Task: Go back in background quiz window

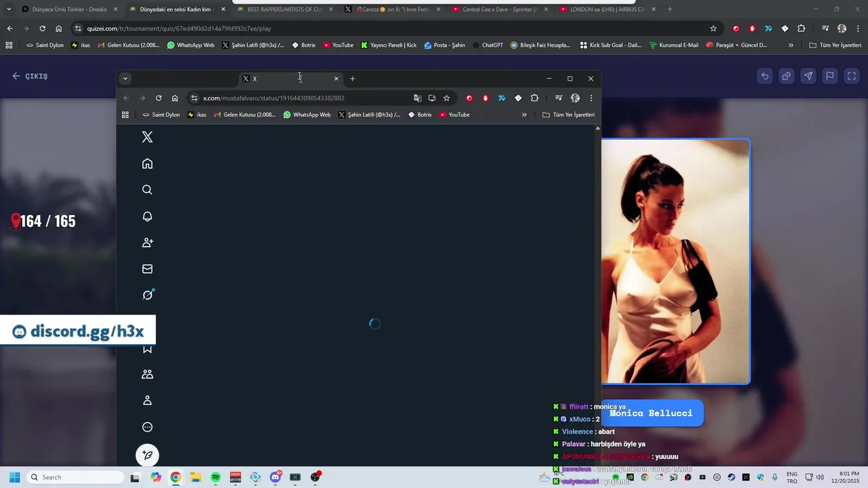Action: coord(9,28)
